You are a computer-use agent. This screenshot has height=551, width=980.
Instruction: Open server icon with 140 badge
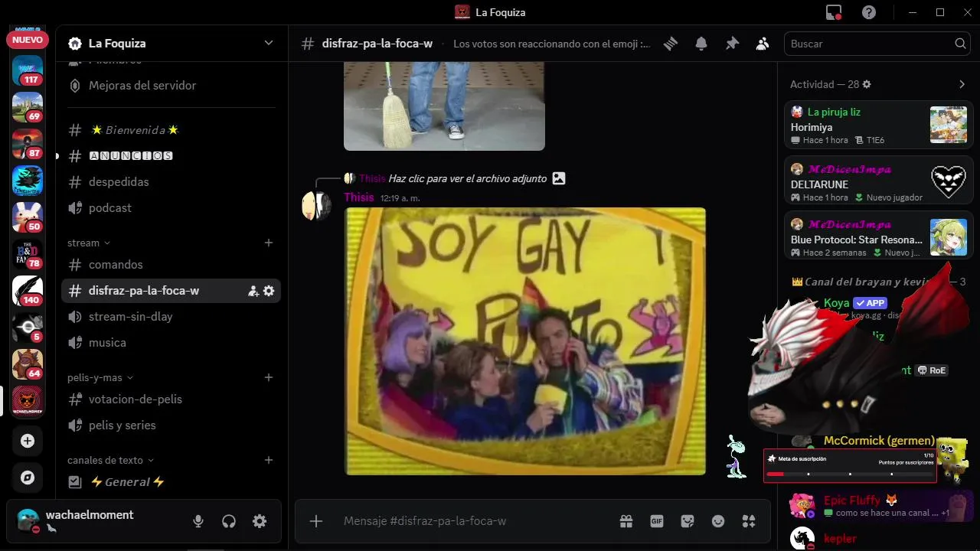28,291
